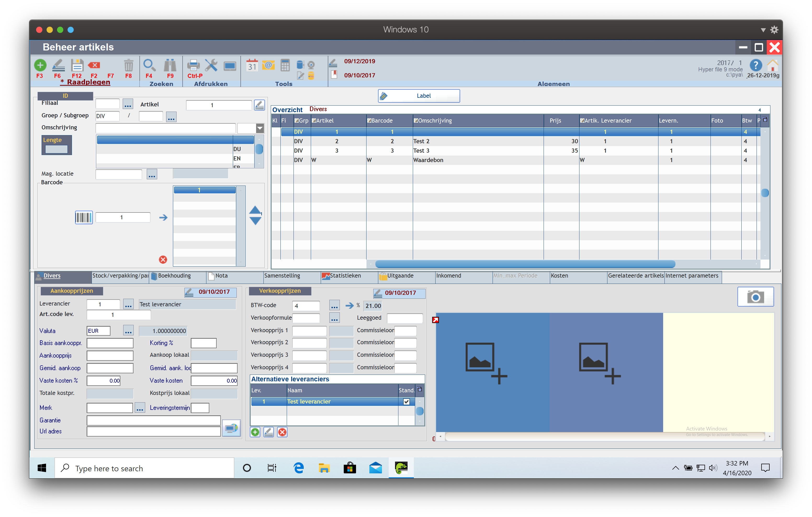812x517 pixels.
Task: Open Leverancier lookup ellipsis button
Action: (x=128, y=304)
